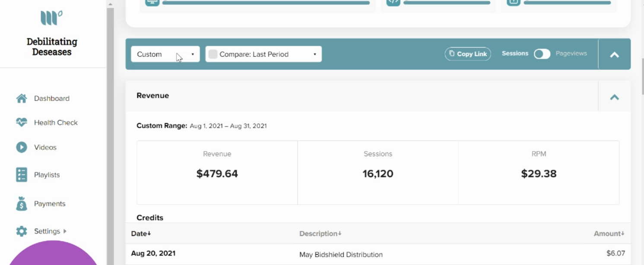Enable the Compare checkbox
The width and height of the screenshot is (644, 265).
tap(213, 54)
